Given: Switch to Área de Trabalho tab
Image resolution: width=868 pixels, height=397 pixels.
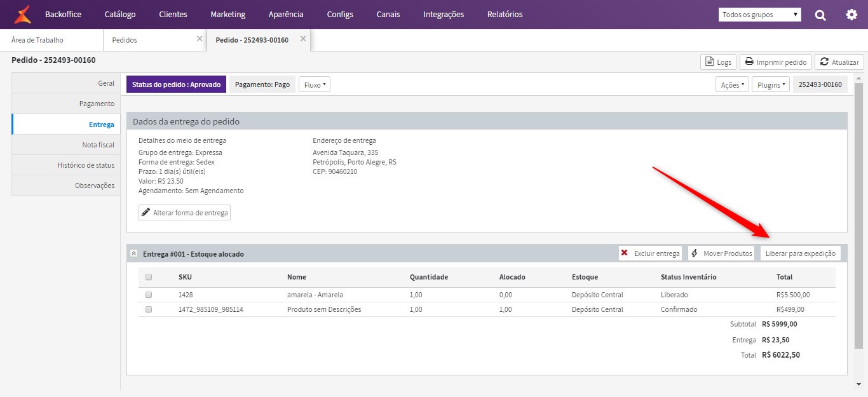Looking at the screenshot, I should pyautogui.click(x=51, y=40).
